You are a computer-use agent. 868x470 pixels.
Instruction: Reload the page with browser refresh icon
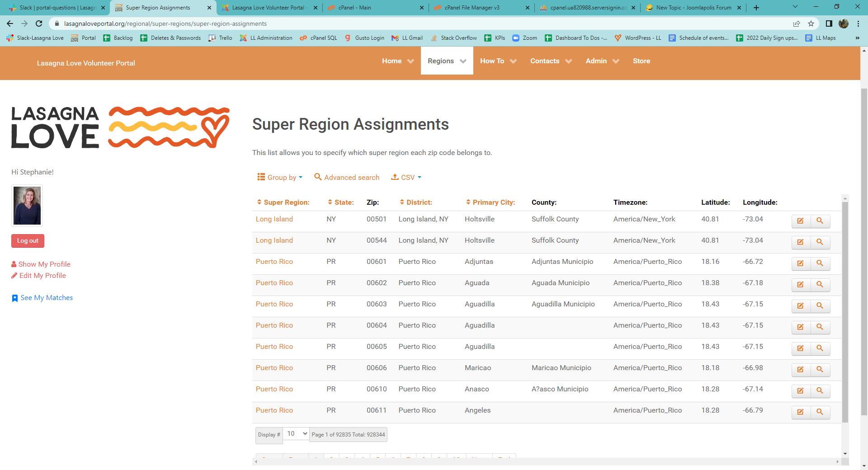coord(39,23)
